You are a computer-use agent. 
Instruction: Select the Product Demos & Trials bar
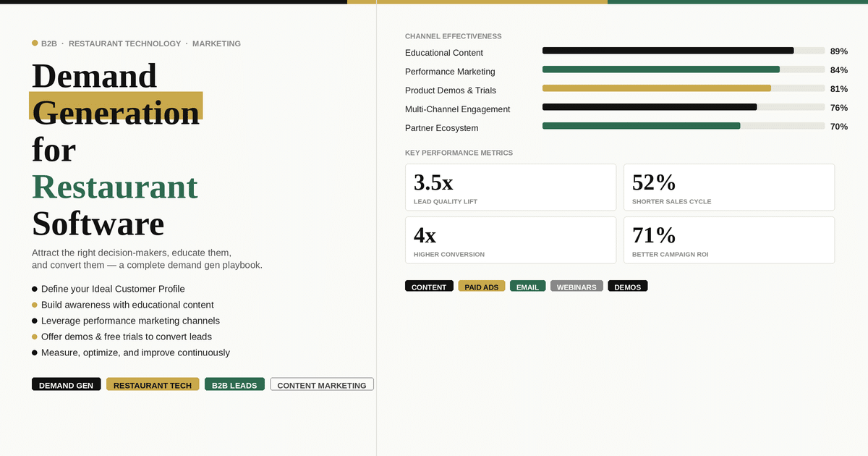[x=683, y=88]
